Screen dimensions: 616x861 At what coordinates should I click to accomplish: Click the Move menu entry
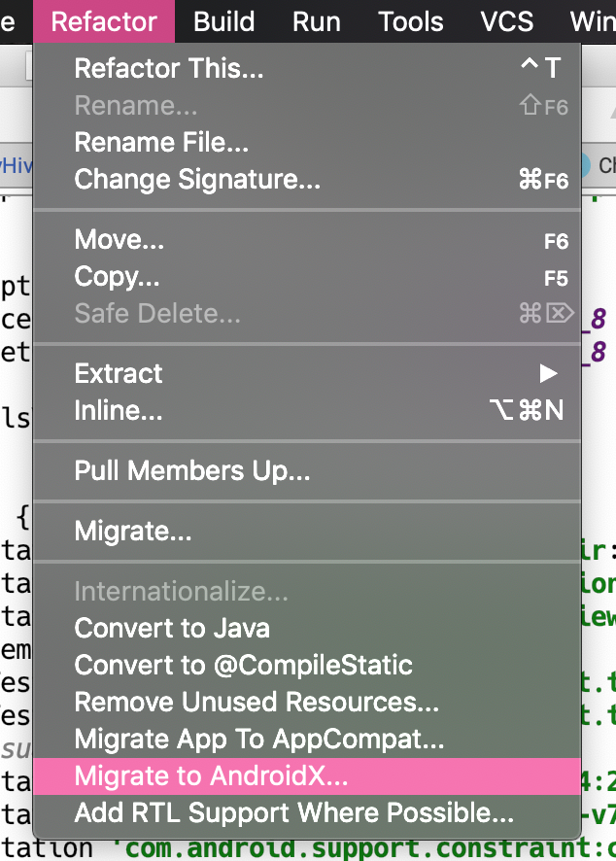(120, 240)
